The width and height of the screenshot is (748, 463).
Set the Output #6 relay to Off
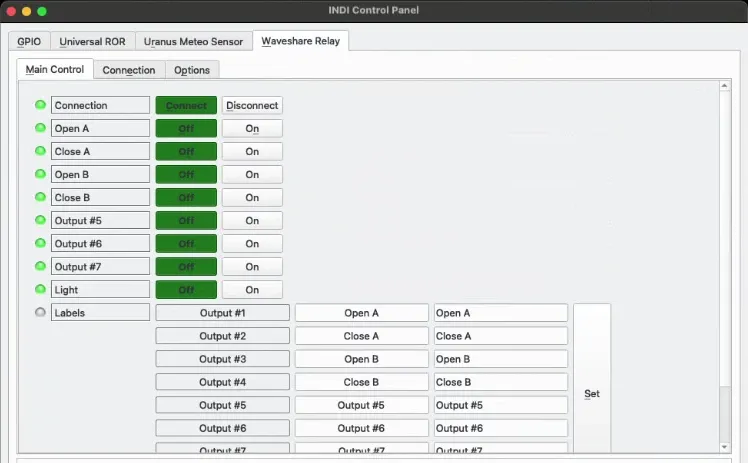(x=186, y=244)
